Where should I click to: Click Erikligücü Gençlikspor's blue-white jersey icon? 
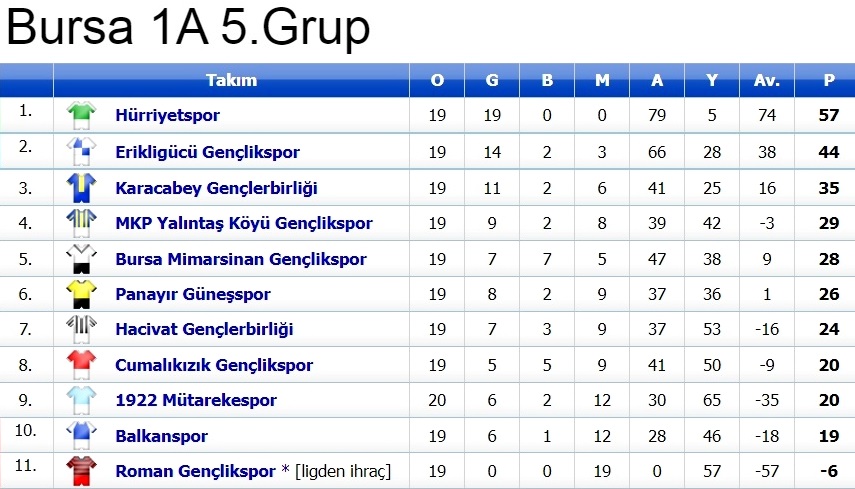(x=80, y=152)
